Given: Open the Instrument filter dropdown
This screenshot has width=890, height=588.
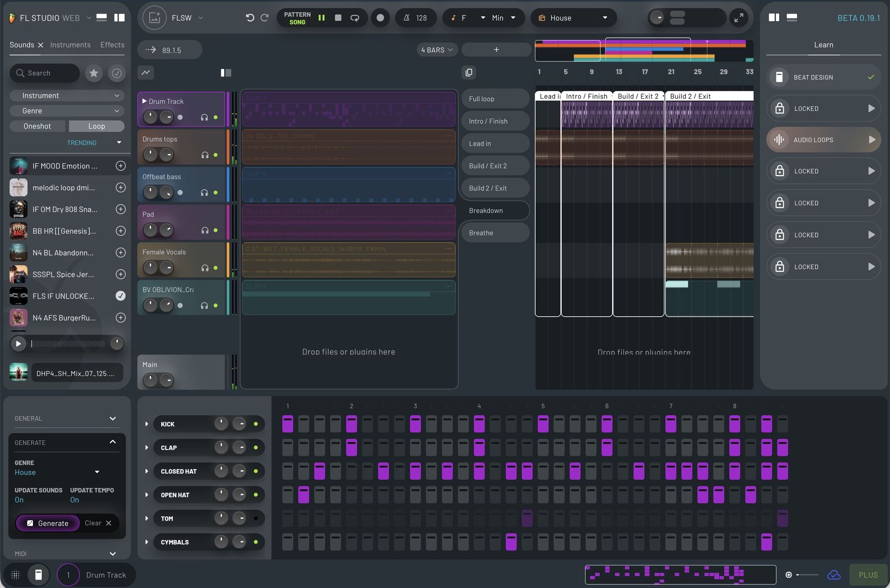Looking at the screenshot, I should pos(67,95).
